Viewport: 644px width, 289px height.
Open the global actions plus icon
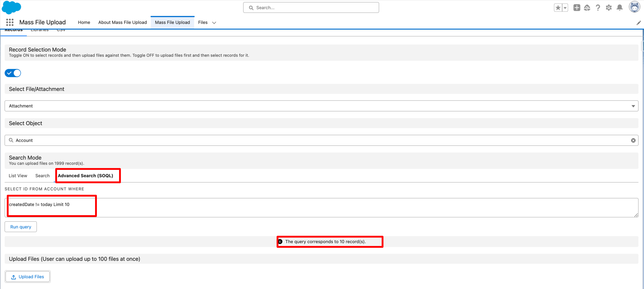coord(577,7)
